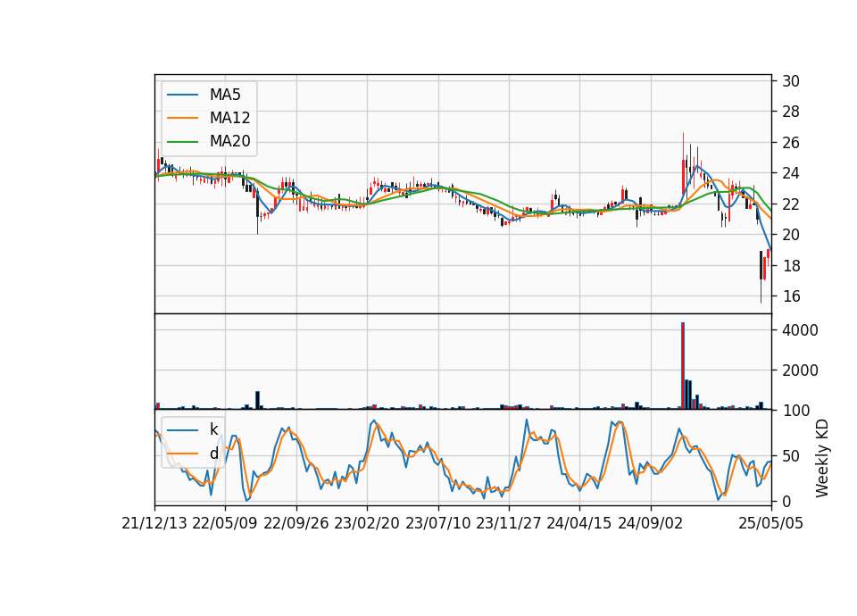Click the date label 22/09/26
The width and height of the screenshot is (857, 616).
(x=296, y=524)
